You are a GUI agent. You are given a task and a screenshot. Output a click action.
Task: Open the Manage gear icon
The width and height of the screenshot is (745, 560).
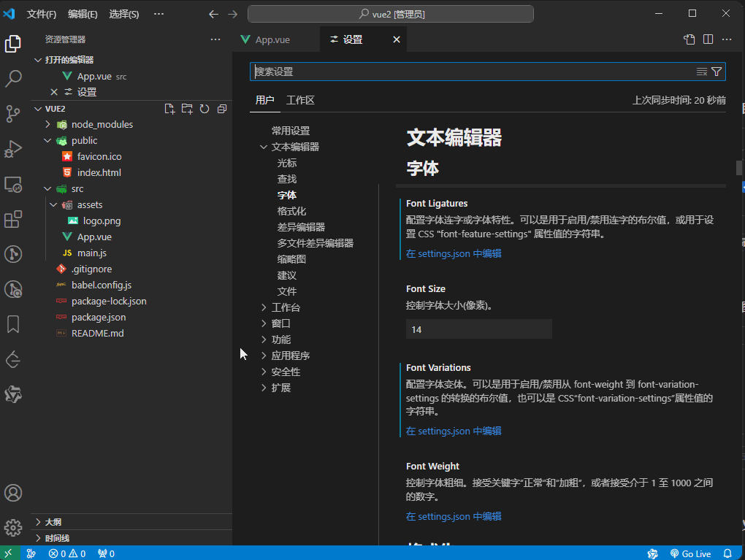coord(13,527)
